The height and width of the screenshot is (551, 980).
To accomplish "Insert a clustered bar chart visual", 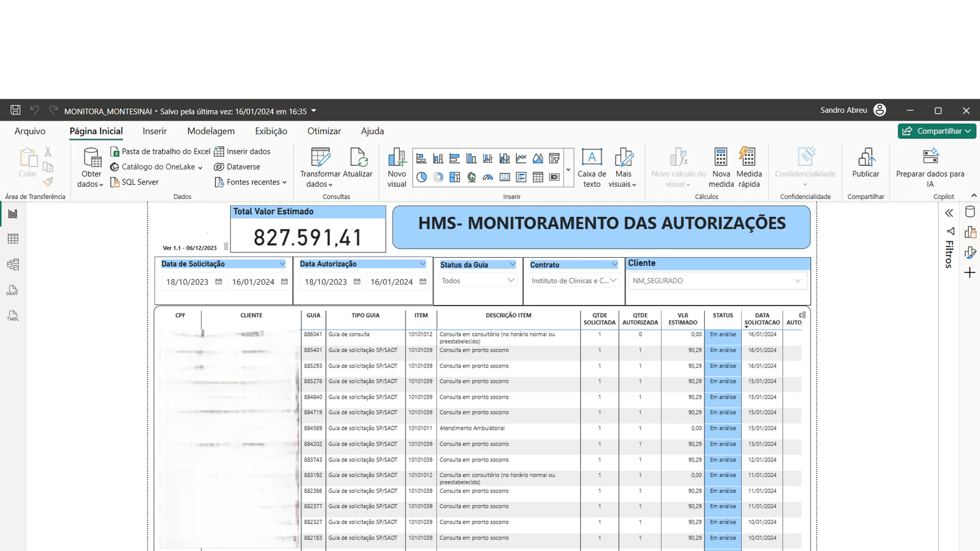I will [454, 159].
